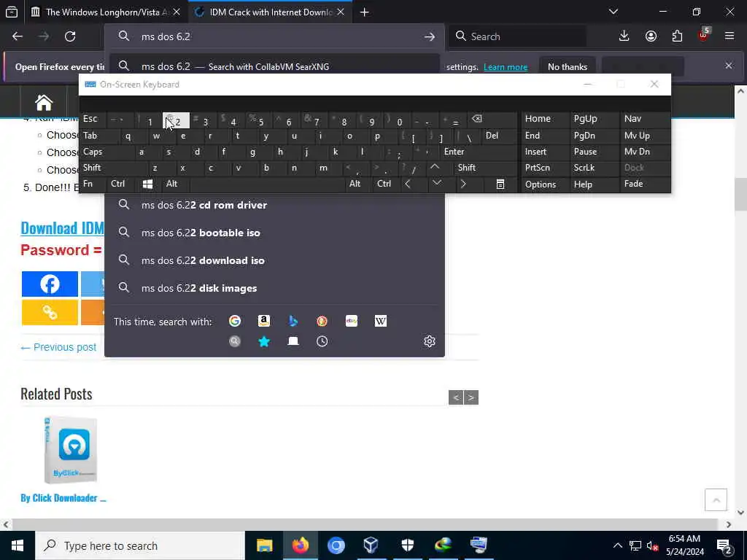The image size is (747, 560).
Task: Search history using the clock icon
Action: [322, 341]
